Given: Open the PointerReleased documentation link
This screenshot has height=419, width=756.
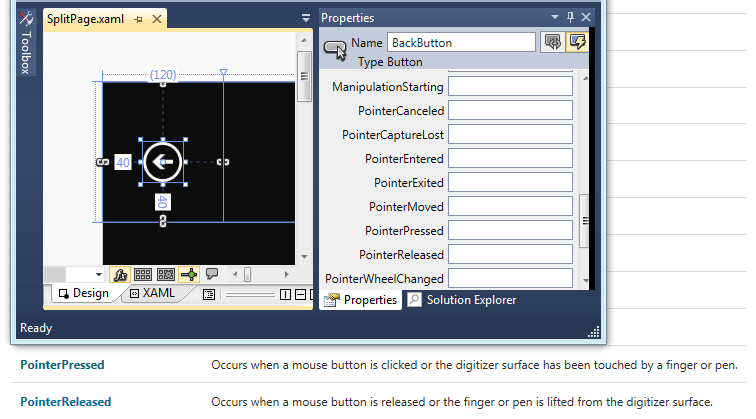Looking at the screenshot, I should click(66, 402).
